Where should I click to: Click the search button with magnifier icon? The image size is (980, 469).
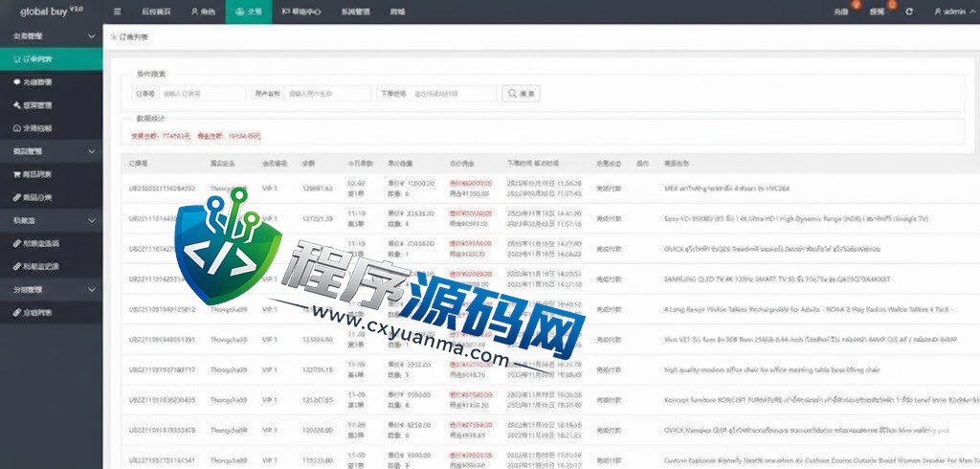[x=521, y=94]
